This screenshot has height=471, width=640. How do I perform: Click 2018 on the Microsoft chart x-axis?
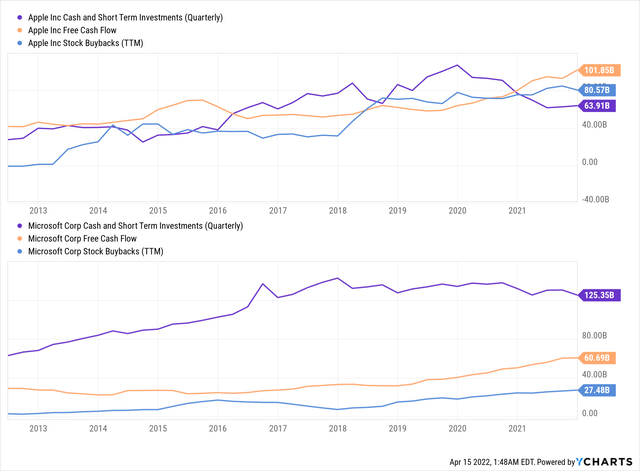tap(338, 429)
